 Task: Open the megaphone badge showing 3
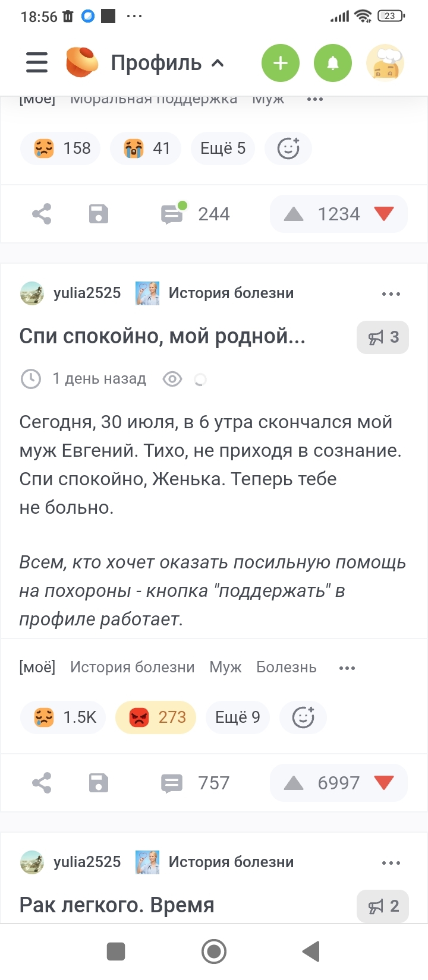click(383, 337)
